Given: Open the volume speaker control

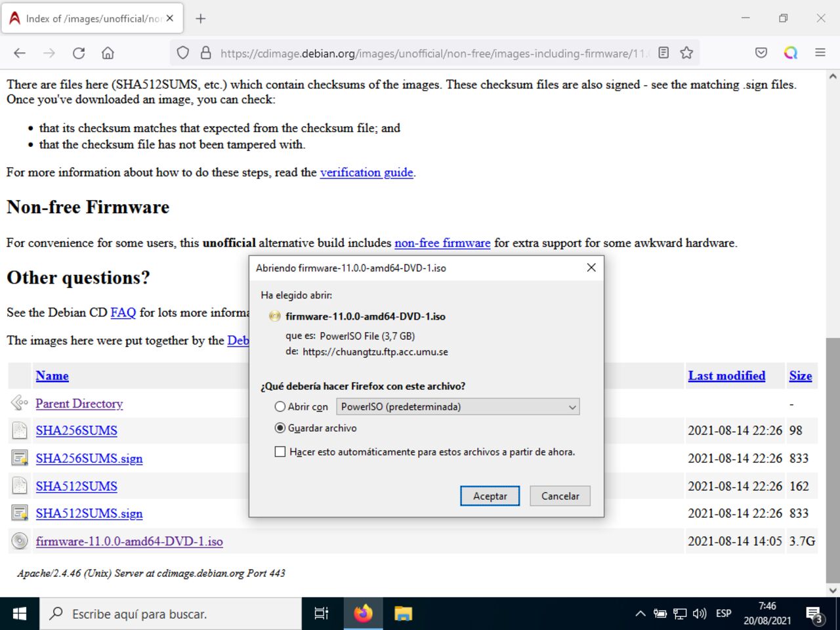Looking at the screenshot, I should click(700, 614).
